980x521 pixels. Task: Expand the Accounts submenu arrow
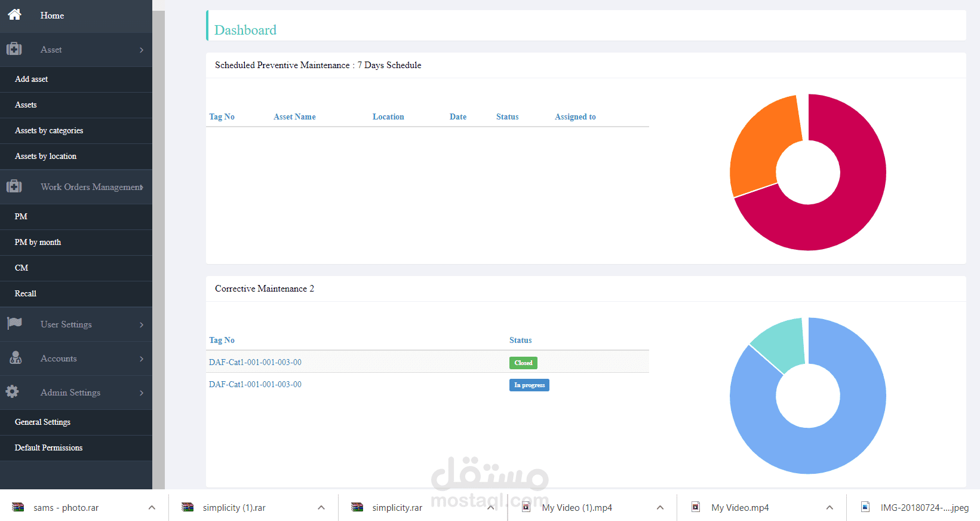(x=142, y=358)
